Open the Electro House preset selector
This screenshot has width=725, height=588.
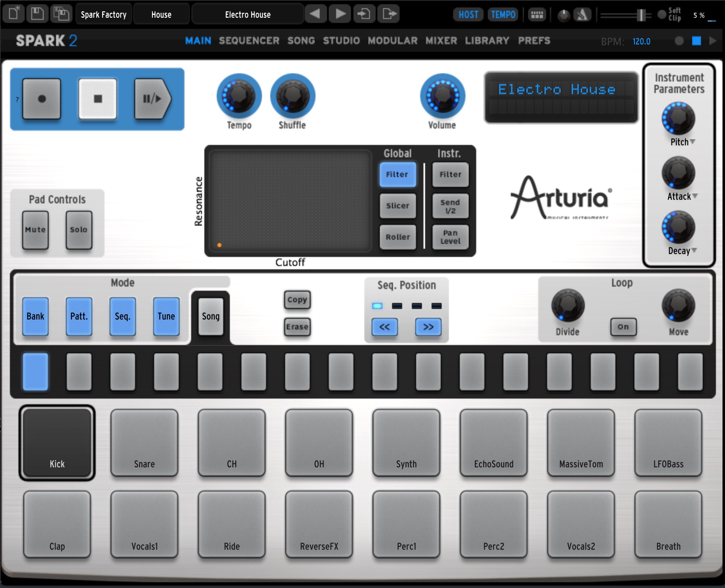[x=248, y=14]
